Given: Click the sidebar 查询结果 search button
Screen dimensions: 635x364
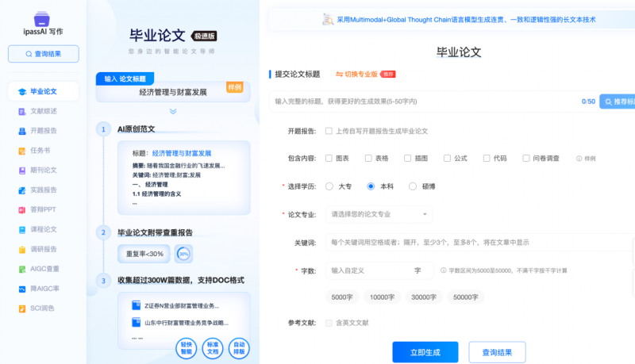Looking at the screenshot, I should tap(44, 54).
